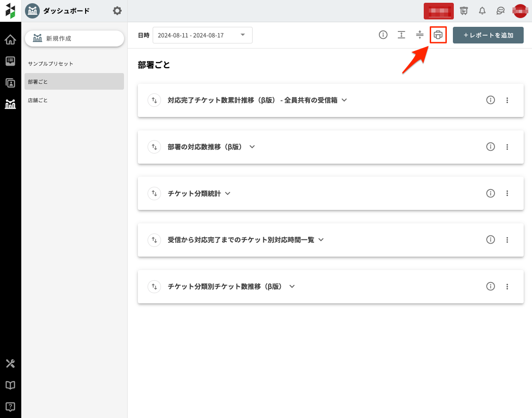The width and height of the screenshot is (532, 418).
Task: Click the collapse all reports icon
Action: 420,35
